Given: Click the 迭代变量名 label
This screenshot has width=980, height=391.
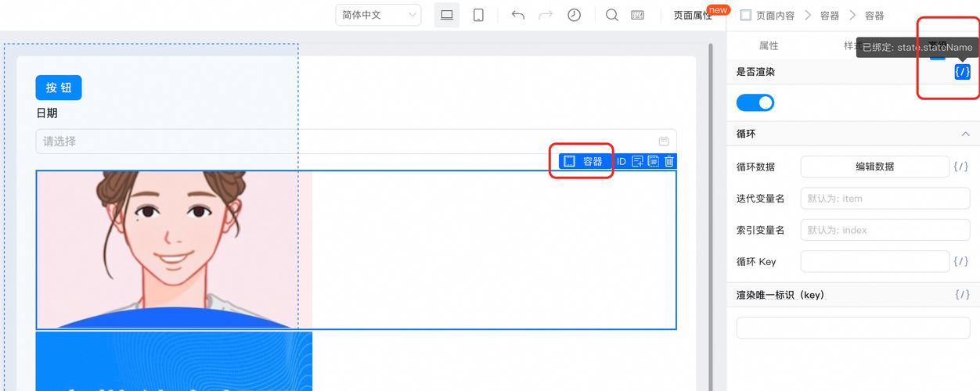Looking at the screenshot, I should tap(761, 199).
